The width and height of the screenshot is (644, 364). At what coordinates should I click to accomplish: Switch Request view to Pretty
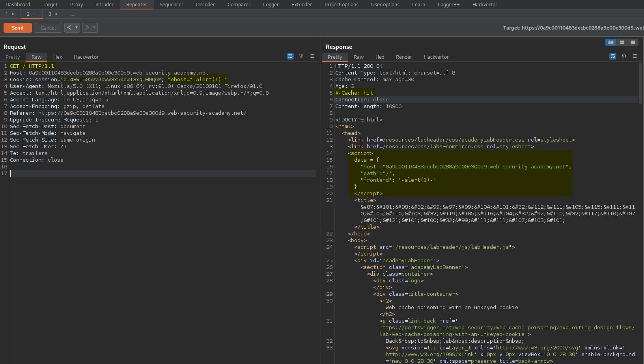tap(13, 57)
